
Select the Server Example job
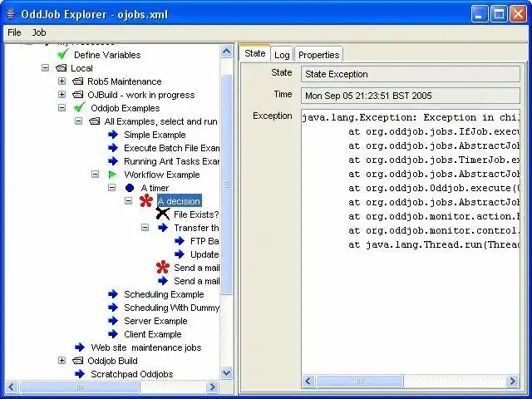(x=155, y=321)
